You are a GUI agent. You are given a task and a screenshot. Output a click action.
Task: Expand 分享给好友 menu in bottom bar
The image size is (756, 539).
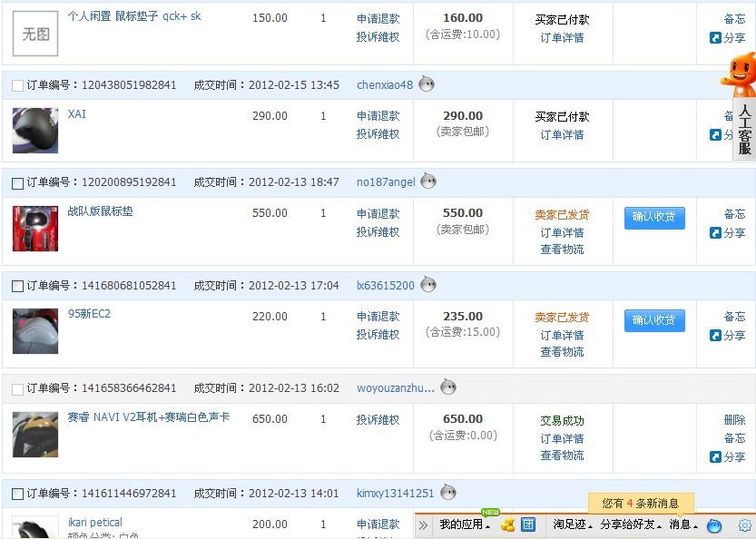pyautogui.click(x=631, y=524)
